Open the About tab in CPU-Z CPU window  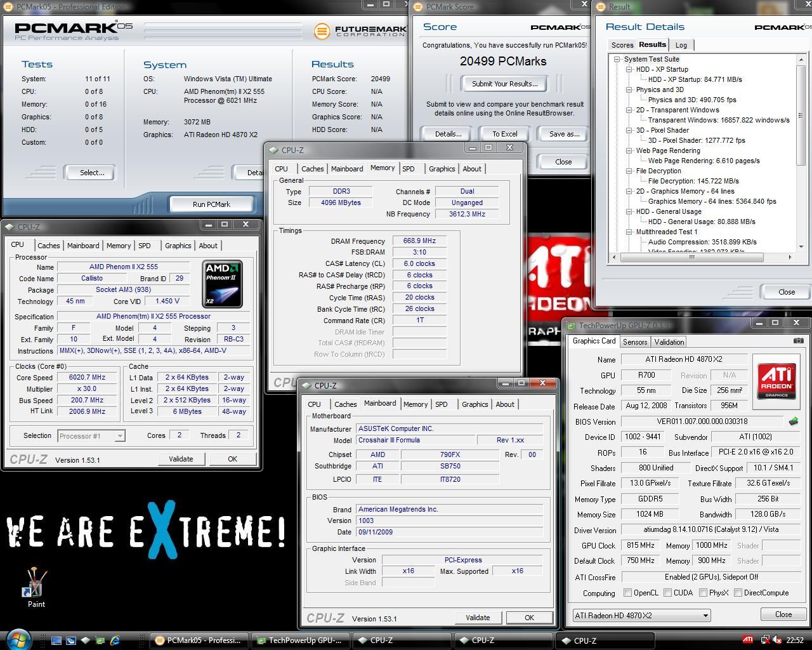(x=208, y=246)
